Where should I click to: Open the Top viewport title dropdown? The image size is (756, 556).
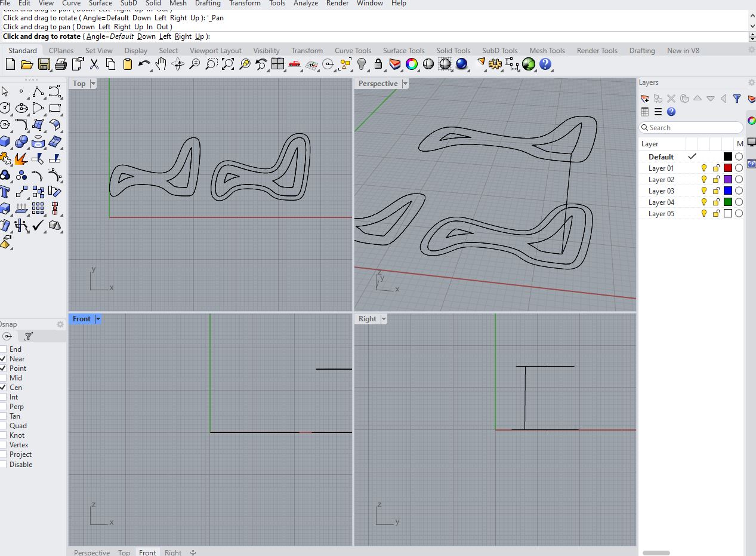(93, 84)
